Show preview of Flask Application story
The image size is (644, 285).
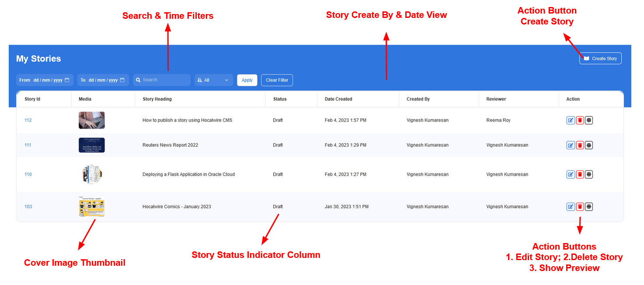pos(589,174)
